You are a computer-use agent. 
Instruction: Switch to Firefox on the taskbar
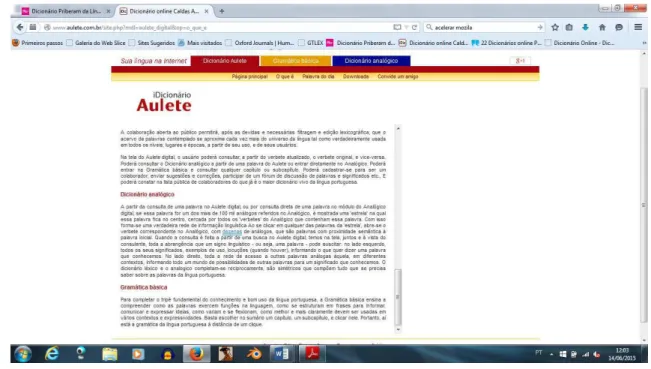[x=196, y=354]
